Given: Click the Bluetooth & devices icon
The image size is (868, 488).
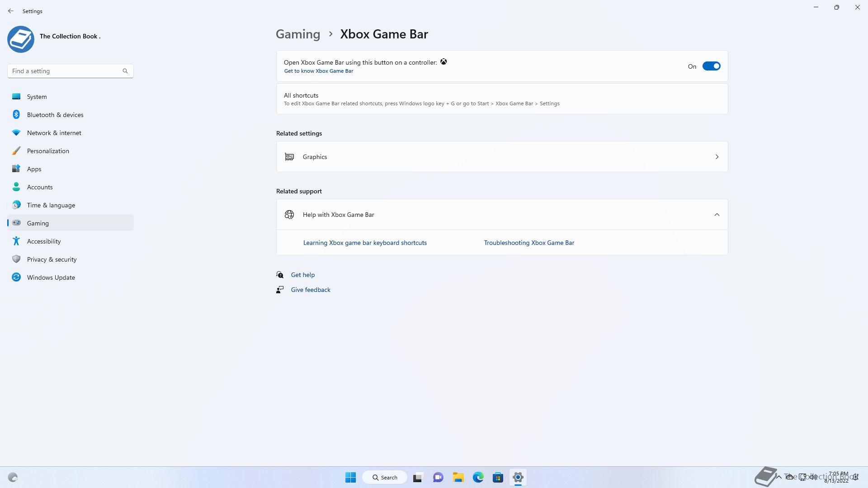Looking at the screenshot, I should (16, 114).
